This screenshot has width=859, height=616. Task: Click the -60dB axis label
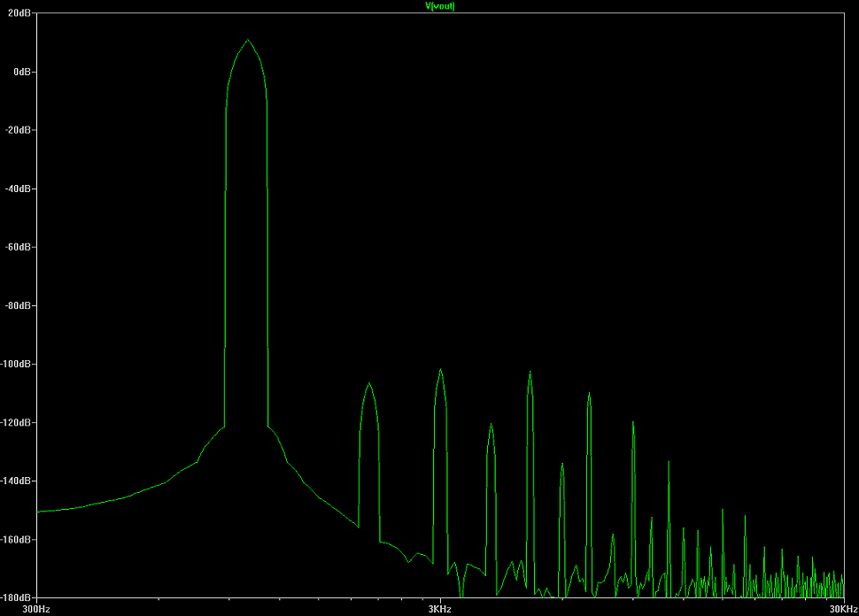[18, 247]
